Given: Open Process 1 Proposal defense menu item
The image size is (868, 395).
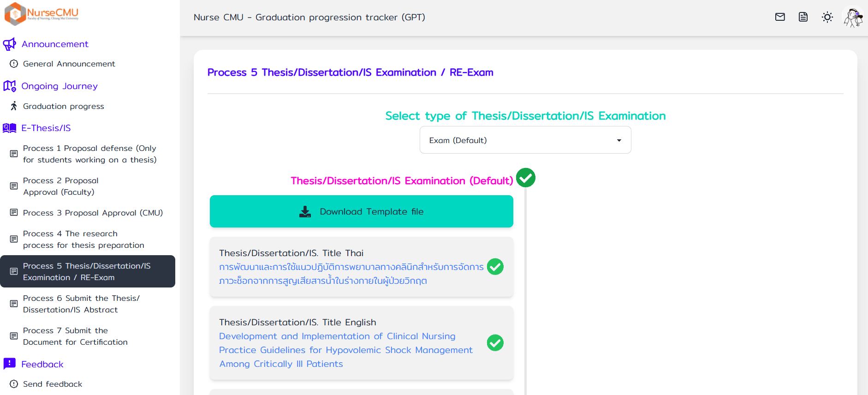Looking at the screenshot, I should point(89,154).
